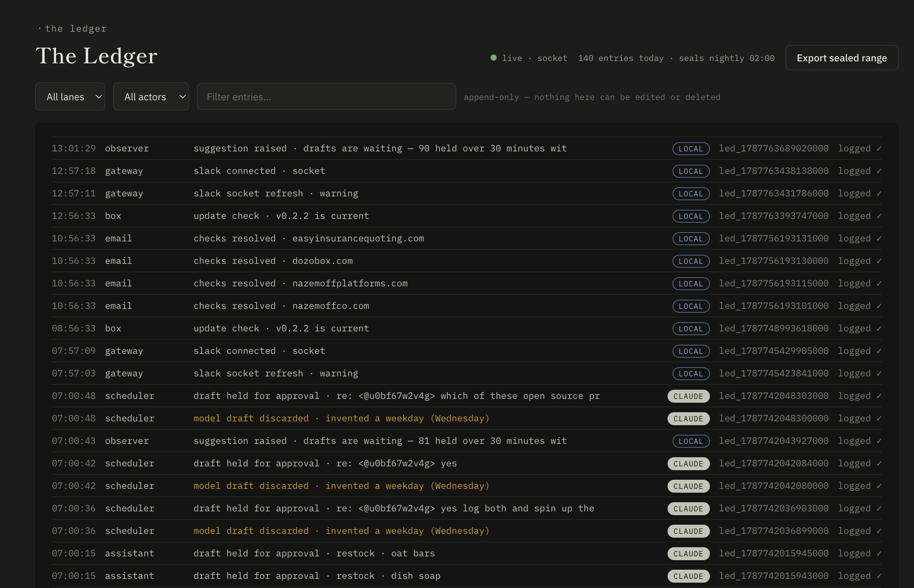Select entry ID led_1787763438138000
Screen dimensions: 914x588
pos(774,171)
